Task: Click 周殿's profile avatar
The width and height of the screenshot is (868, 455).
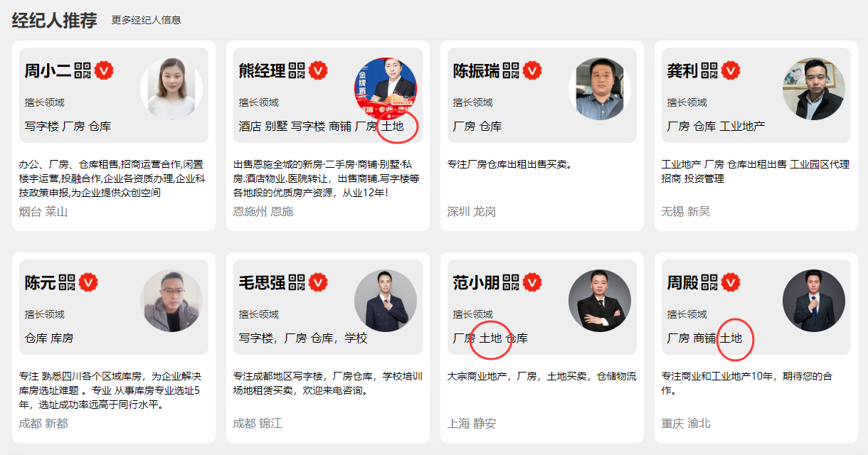Action: coord(814,301)
